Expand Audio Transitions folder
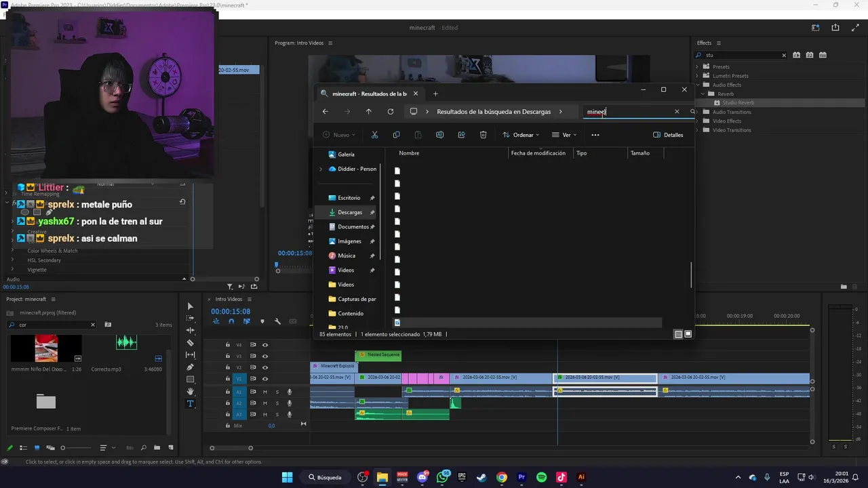The image size is (868, 488). [697, 112]
